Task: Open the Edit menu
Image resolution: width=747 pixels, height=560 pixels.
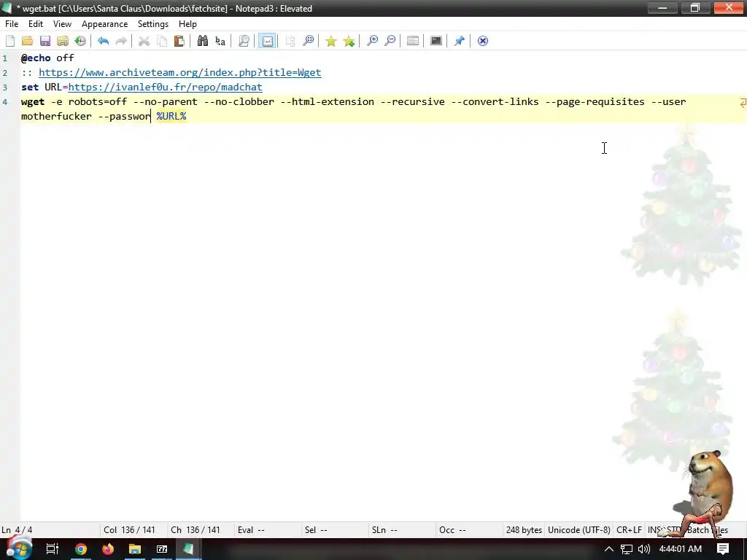Action: [36, 24]
